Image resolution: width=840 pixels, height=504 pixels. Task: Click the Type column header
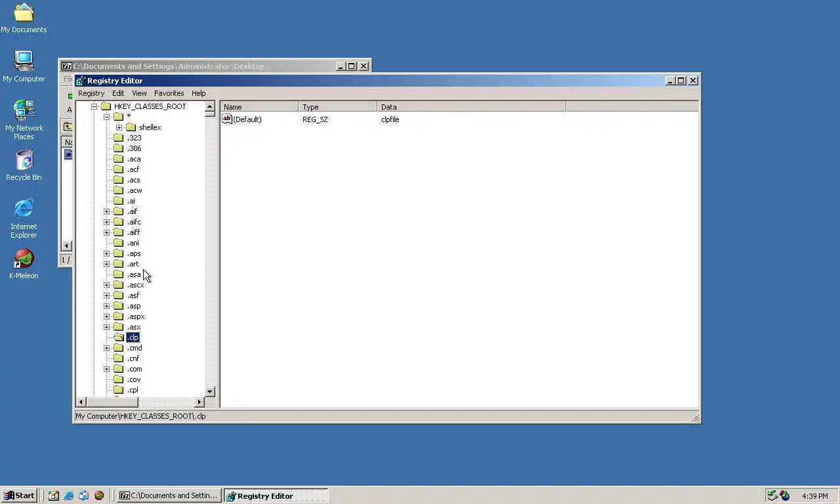(x=337, y=106)
